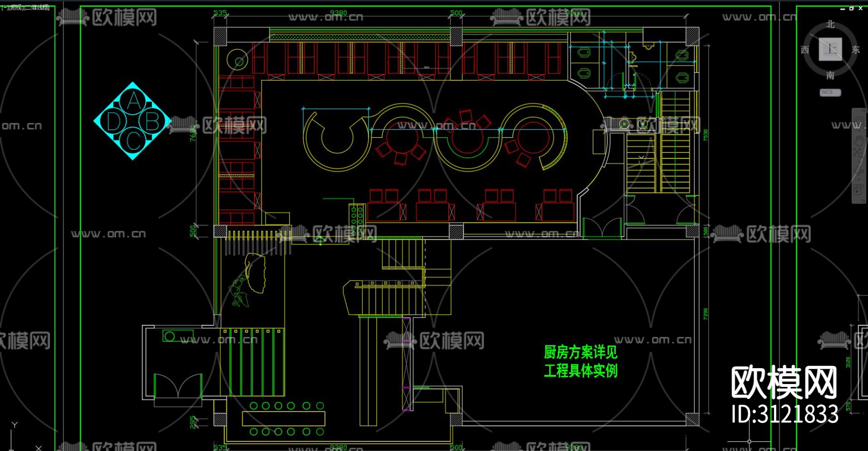Restore down the drawing window

[x=852, y=8]
